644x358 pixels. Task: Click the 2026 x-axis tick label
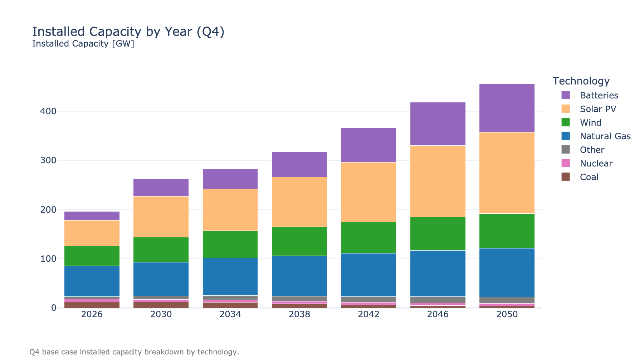(x=92, y=314)
